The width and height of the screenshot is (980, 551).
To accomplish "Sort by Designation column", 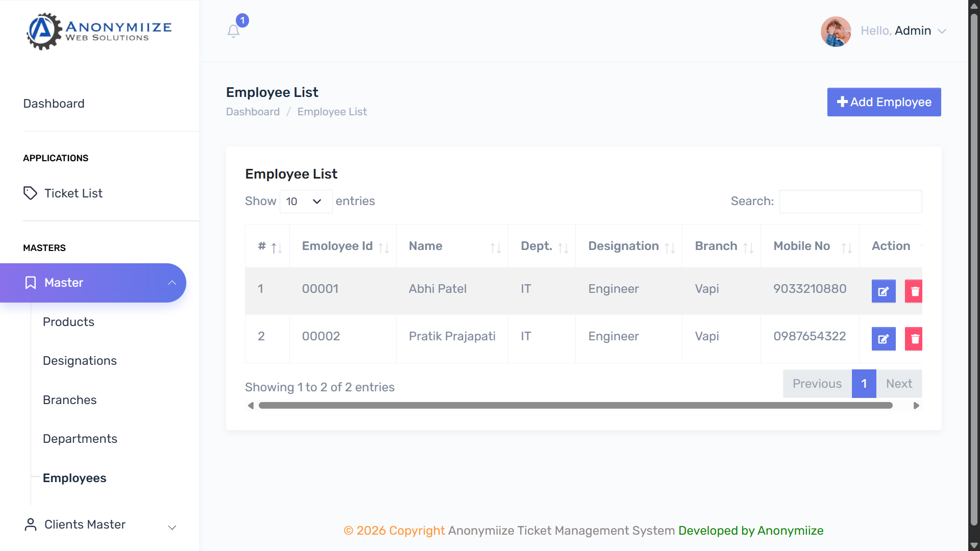I will pos(629,246).
